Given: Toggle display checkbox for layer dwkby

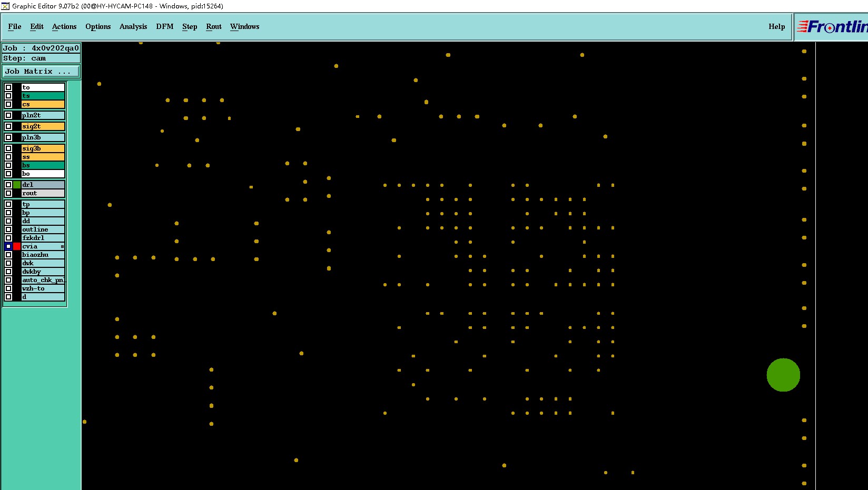Looking at the screenshot, I should click(x=8, y=272).
